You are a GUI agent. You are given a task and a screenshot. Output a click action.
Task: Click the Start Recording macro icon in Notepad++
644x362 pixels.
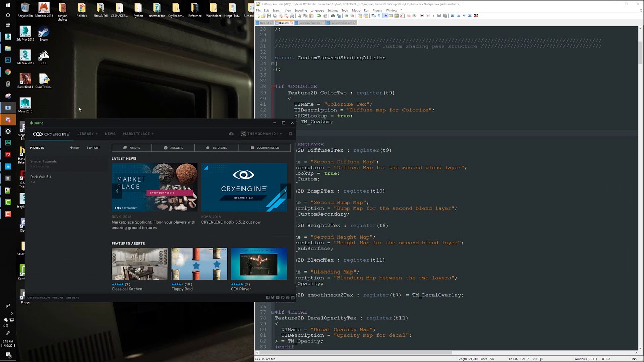pyautogui.click(x=422, y=16)
